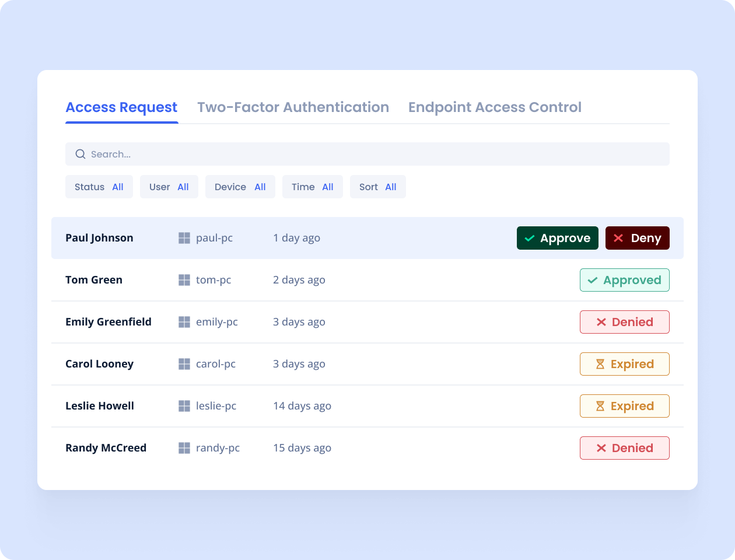Viewport: 735px width, 560px height.
Task: Click the magnifier icon in search bar
Action: click(x=80, y=154)
